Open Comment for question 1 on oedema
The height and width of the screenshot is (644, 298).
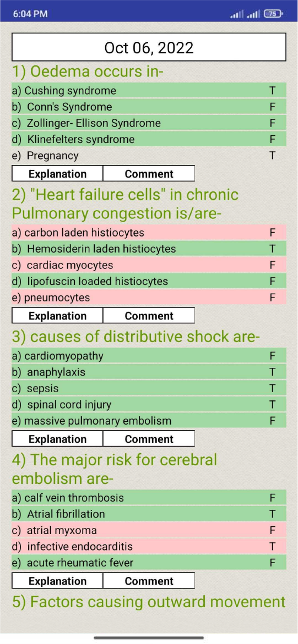pos(149,174)
